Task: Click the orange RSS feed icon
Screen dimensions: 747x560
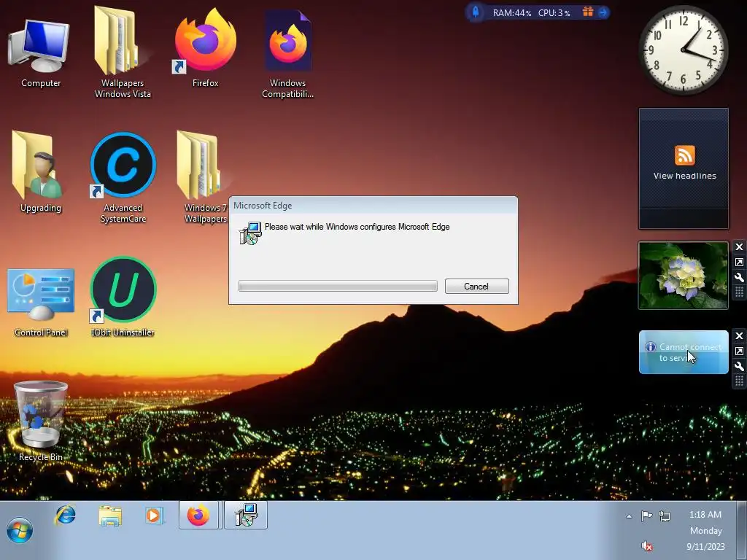Action: [684, 155]
